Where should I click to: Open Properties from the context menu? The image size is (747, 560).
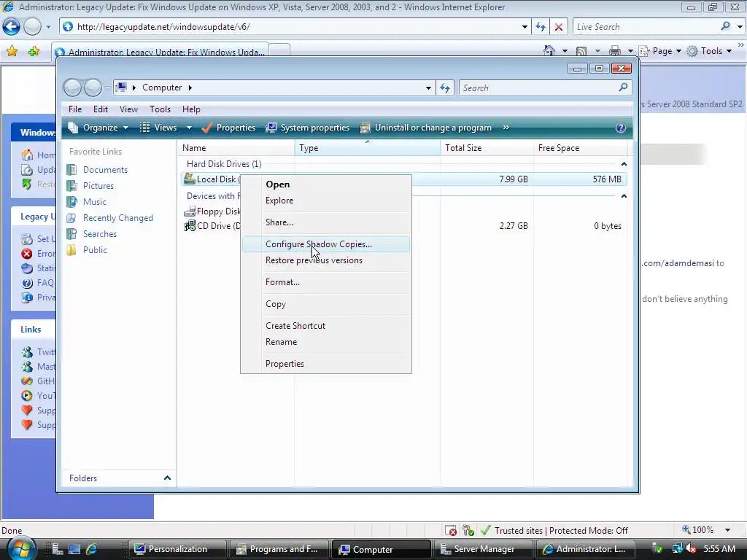pyautogui.click(x=285, y=364)
